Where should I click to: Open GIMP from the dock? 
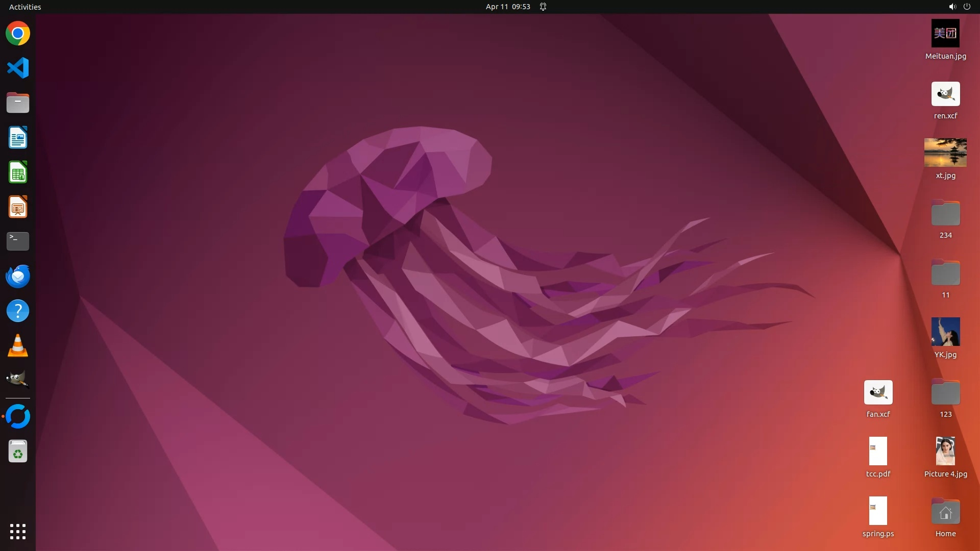pos(18,380)
